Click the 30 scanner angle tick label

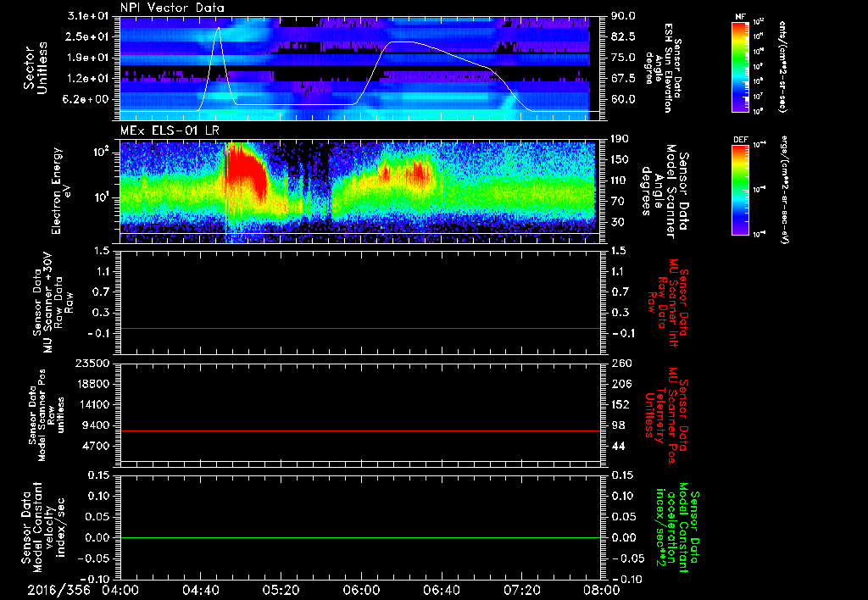(619, 222)
